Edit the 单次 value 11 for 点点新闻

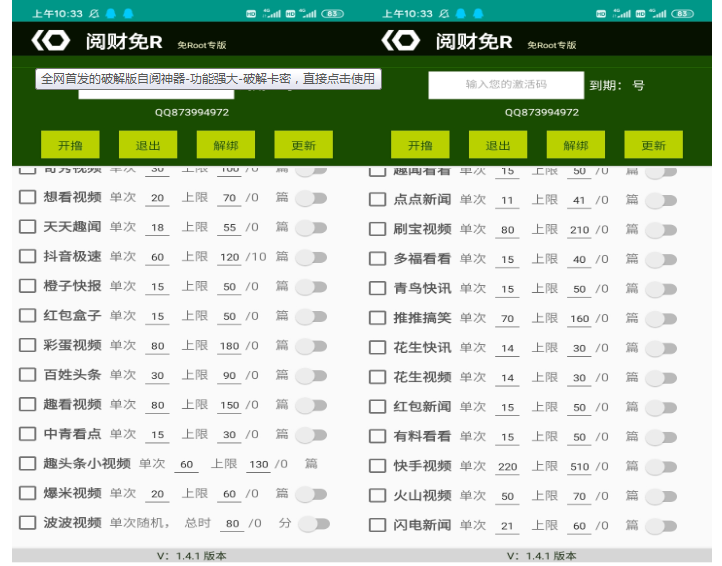pos(507,200)
